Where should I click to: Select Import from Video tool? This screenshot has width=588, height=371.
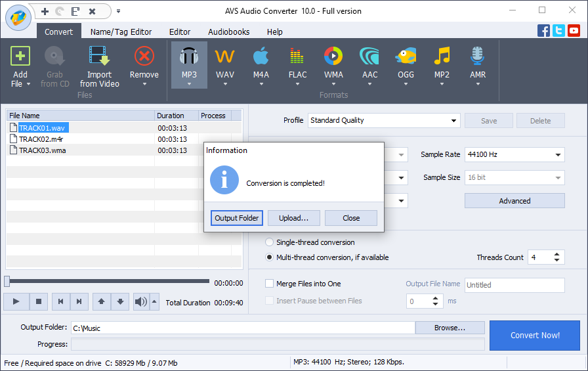click(x=99, y=67)
